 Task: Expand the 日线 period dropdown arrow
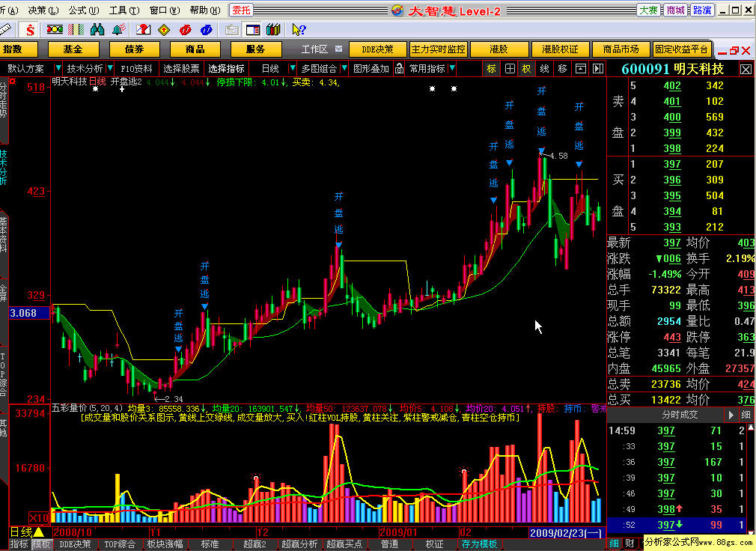(292, 68)
